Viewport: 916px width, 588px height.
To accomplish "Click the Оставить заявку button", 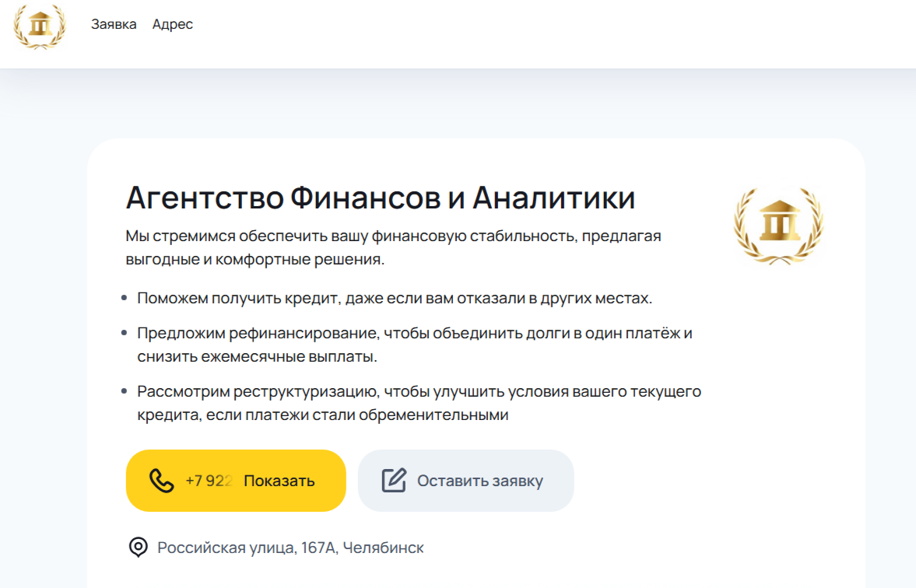I will [465, 481].
